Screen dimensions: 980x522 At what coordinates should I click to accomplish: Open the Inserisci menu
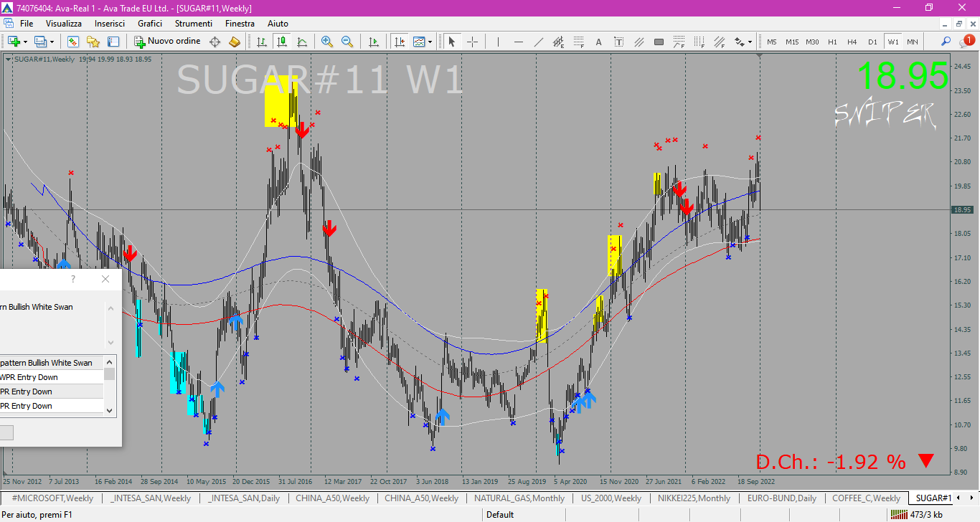110,24
